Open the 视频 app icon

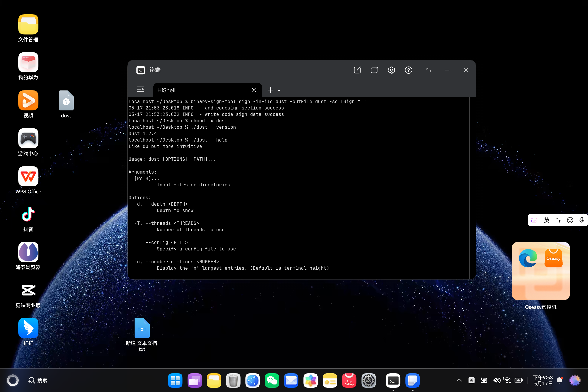pos(28,100)
